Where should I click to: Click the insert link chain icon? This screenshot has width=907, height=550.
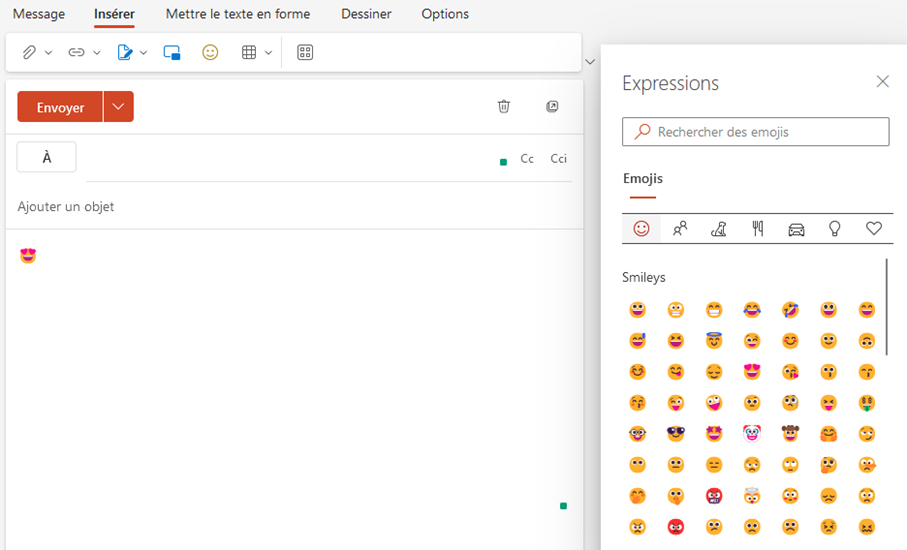point(76,53)
